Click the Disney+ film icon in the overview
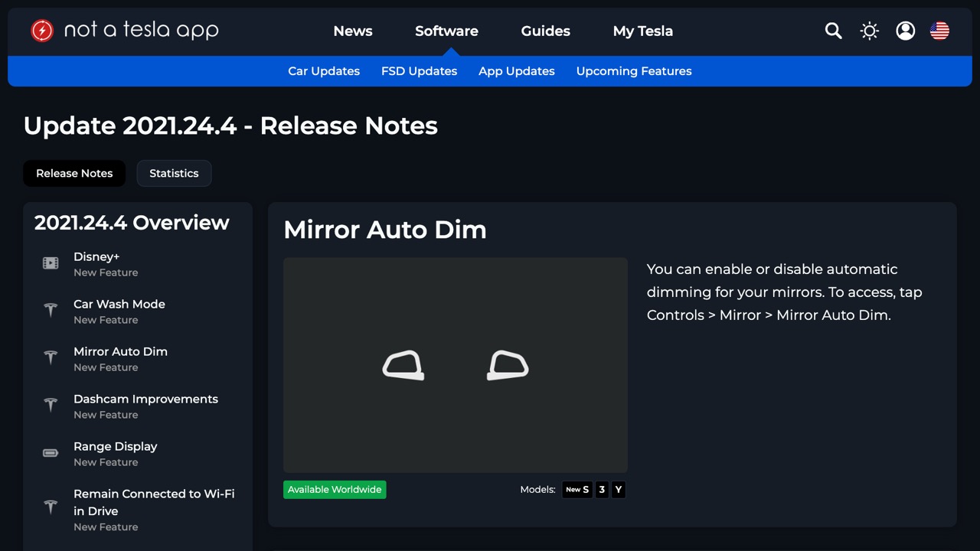 click(x=51, y=263)
